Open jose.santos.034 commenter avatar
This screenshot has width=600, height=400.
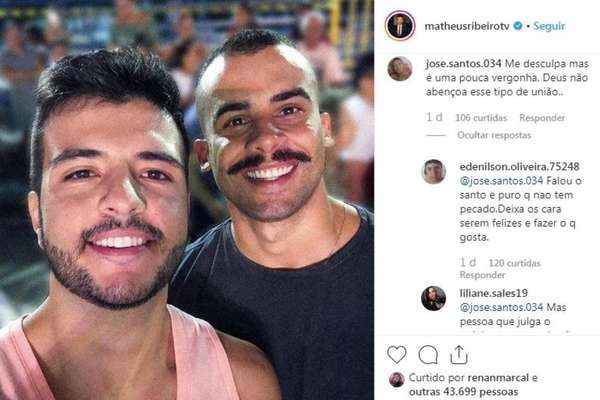(x=400, y=69)
